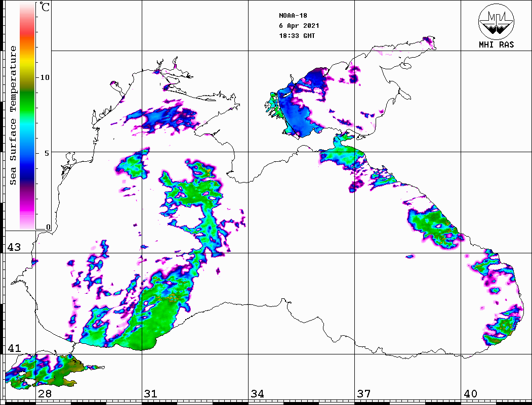The height and width of the screenshot is (405, 532).
Task: Click the latitude label 41
Action: pos(14,348)
